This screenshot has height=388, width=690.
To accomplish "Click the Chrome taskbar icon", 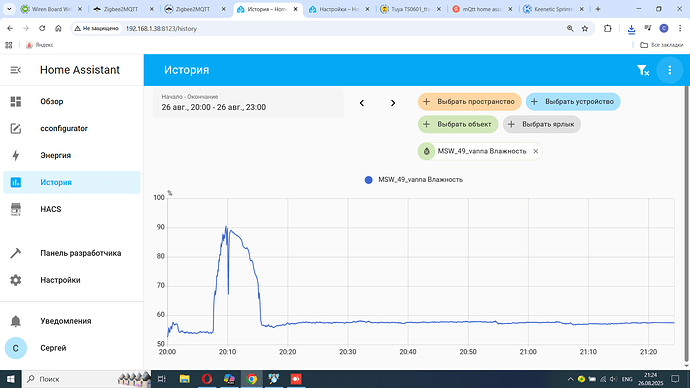I will pyautogui.click(x=252, y=379).
